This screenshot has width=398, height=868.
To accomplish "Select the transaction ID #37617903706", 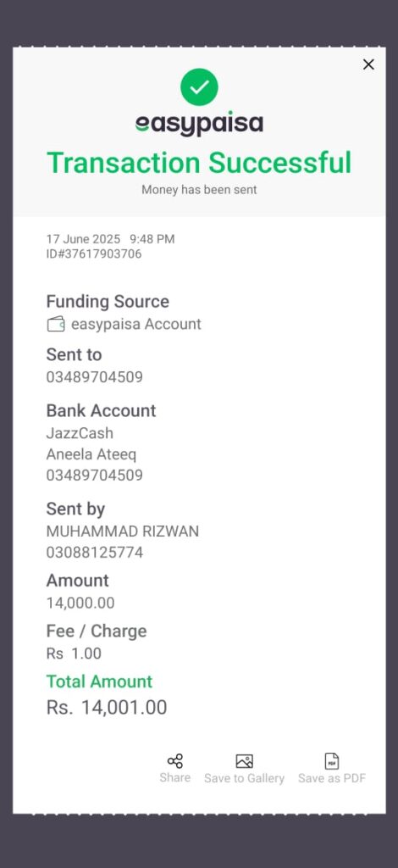I will [x=94, y=254].
